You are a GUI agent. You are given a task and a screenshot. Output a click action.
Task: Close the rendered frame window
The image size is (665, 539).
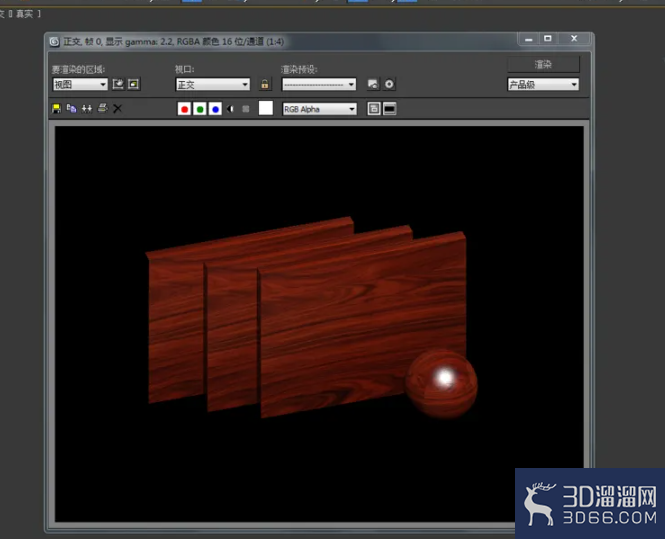(574, 39)
